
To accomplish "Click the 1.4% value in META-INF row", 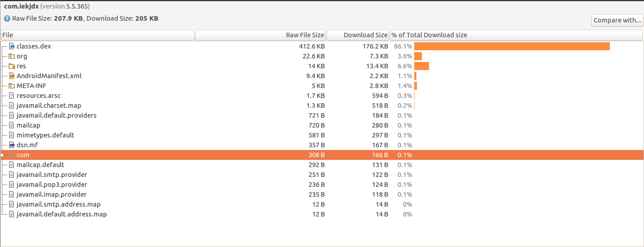I will point(405,86).
